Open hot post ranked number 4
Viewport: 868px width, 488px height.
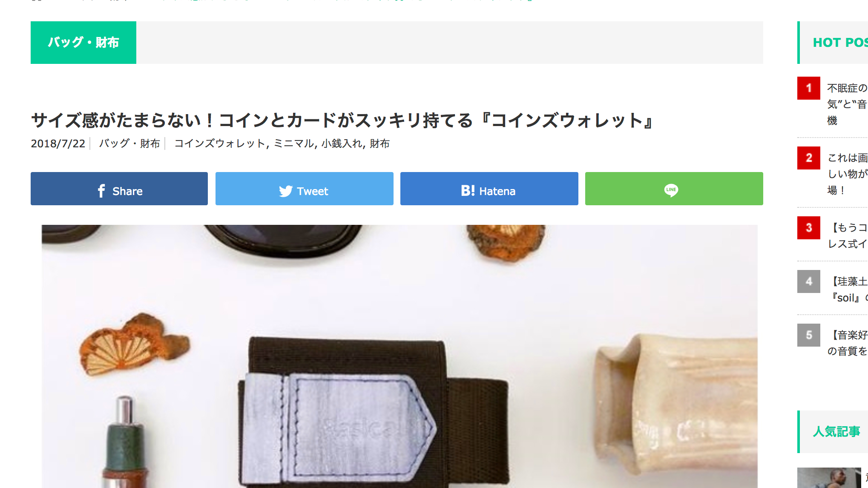pos(848,289)
